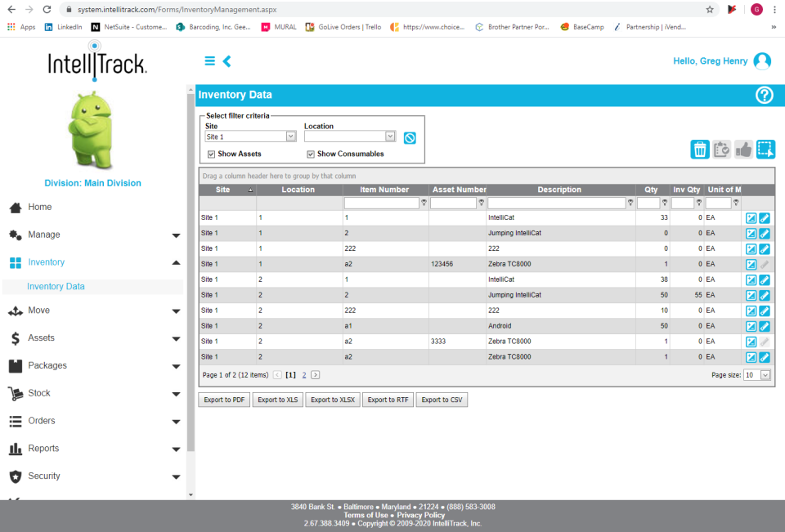Image resolution: width=785 pixels, height=532 pixels.
Task: Collapse sidebar with the left chevron icon
Action: [x=227, y=61]
